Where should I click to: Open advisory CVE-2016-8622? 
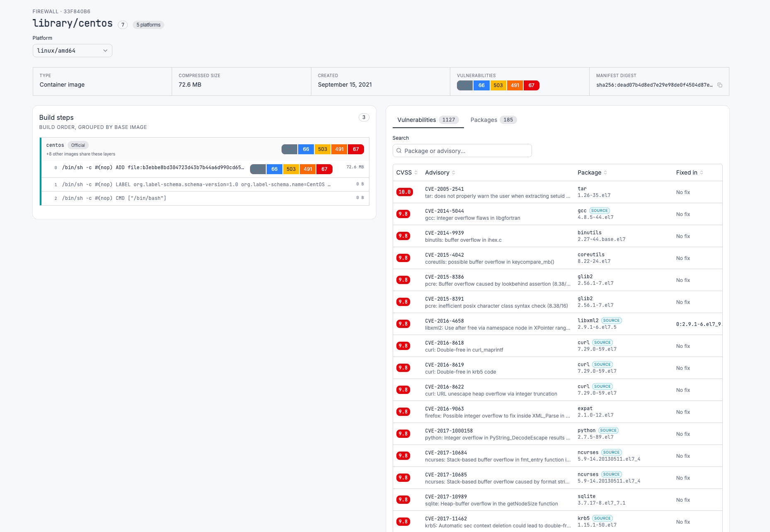point(445,387)
